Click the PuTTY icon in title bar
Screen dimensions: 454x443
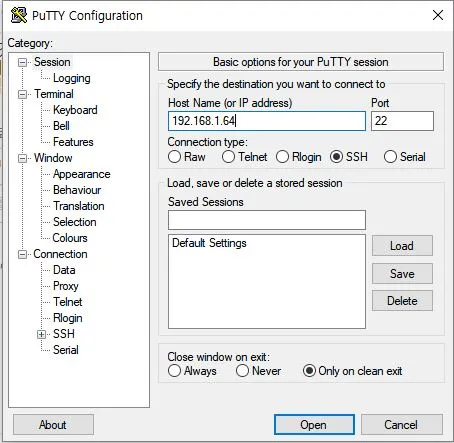(19, 15)
